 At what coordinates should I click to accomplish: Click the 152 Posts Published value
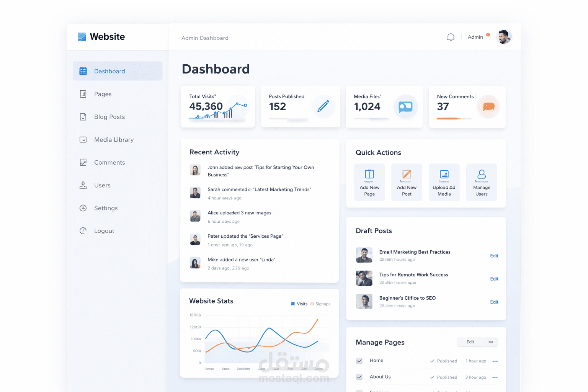pyautogui.click(x=278, y=106)
